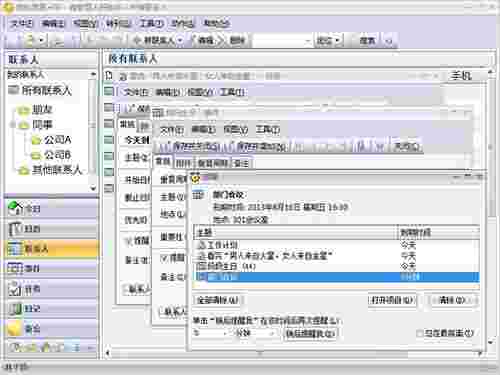This screenshot has width=500, height=375.
Task: Click the refresh icon right of the 搜索 button
Action: point(388,41)
